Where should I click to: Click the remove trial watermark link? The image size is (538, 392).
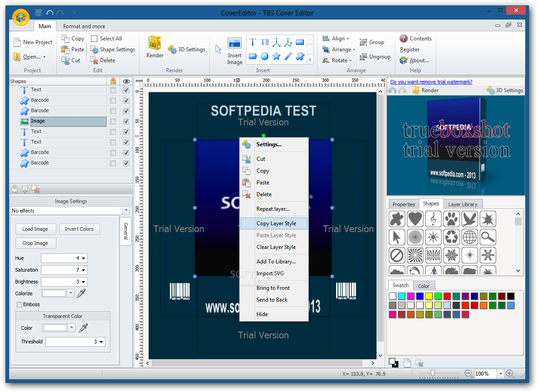pyautogui.click(x=431, y=82)
